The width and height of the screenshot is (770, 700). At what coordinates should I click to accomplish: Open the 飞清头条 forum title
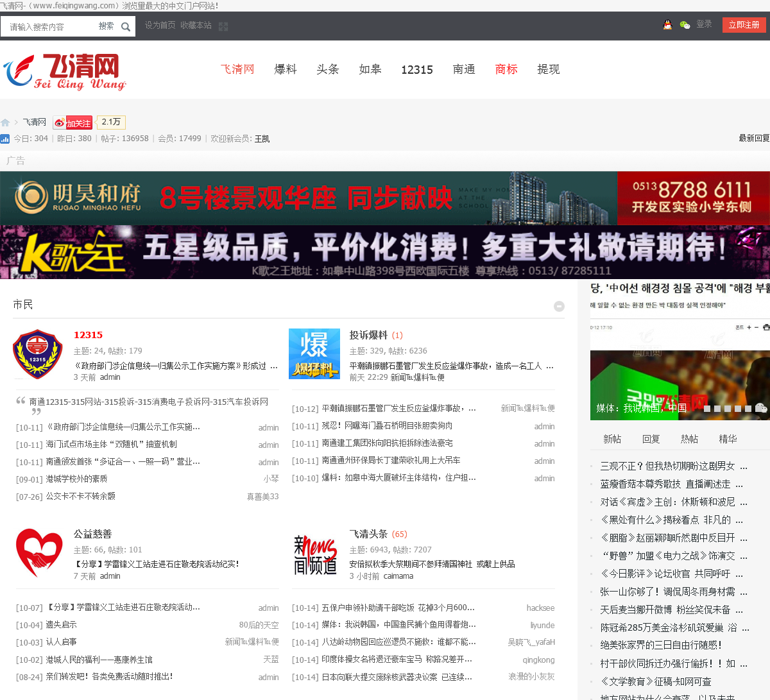click(368, 534)
